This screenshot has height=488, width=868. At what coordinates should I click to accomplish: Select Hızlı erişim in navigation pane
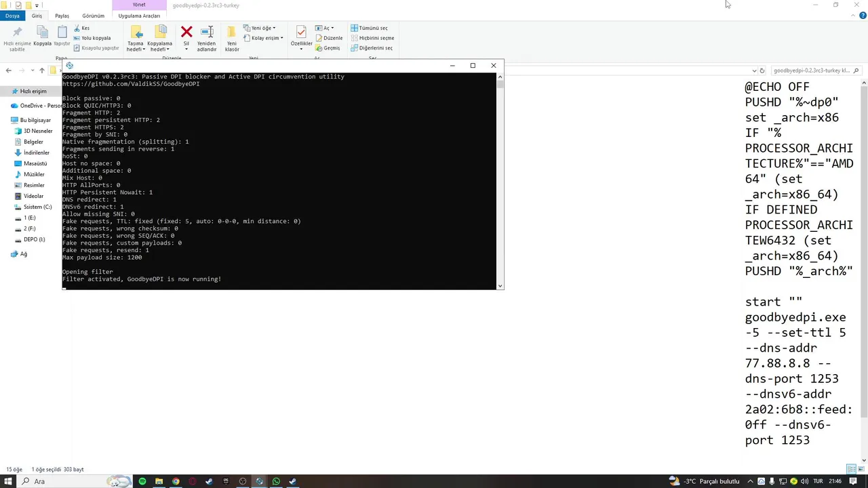tap(32, 91)
